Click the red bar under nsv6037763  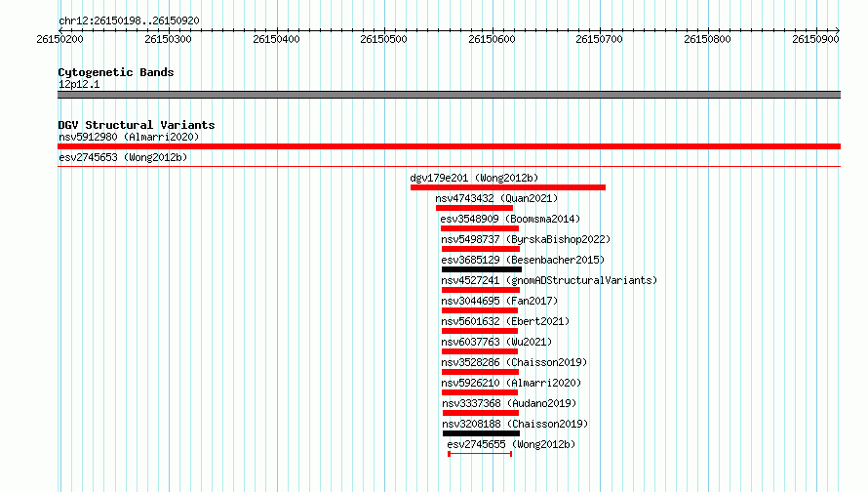480,351
